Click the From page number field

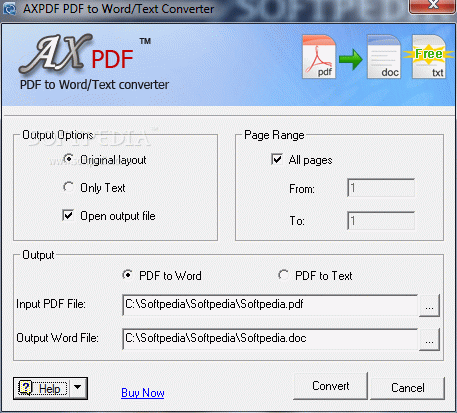point(381,188)
